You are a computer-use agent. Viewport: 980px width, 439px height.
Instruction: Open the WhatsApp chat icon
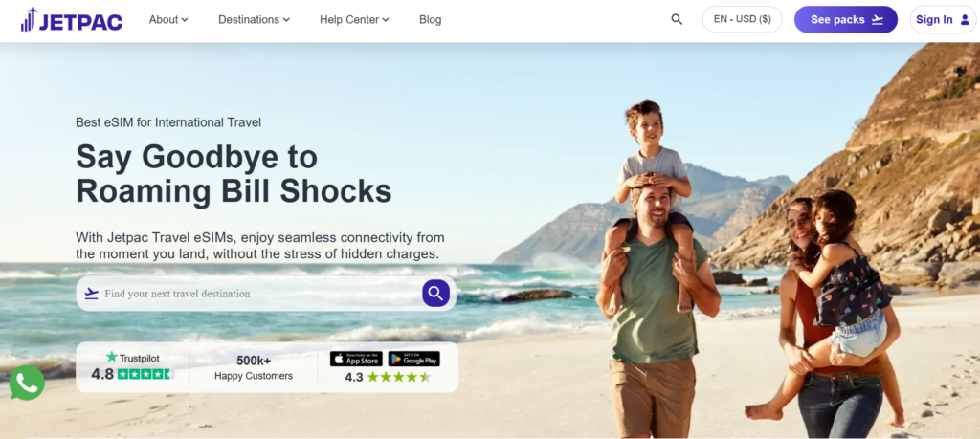click(x=27, y=383)
